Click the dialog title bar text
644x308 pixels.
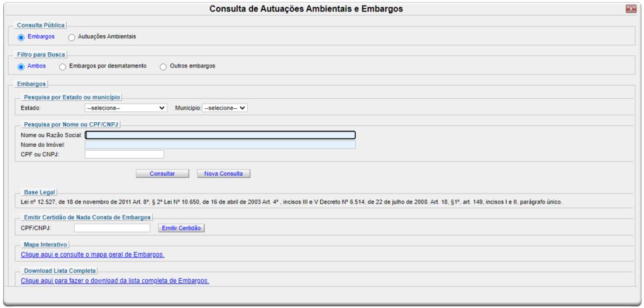tap(306, 9)
